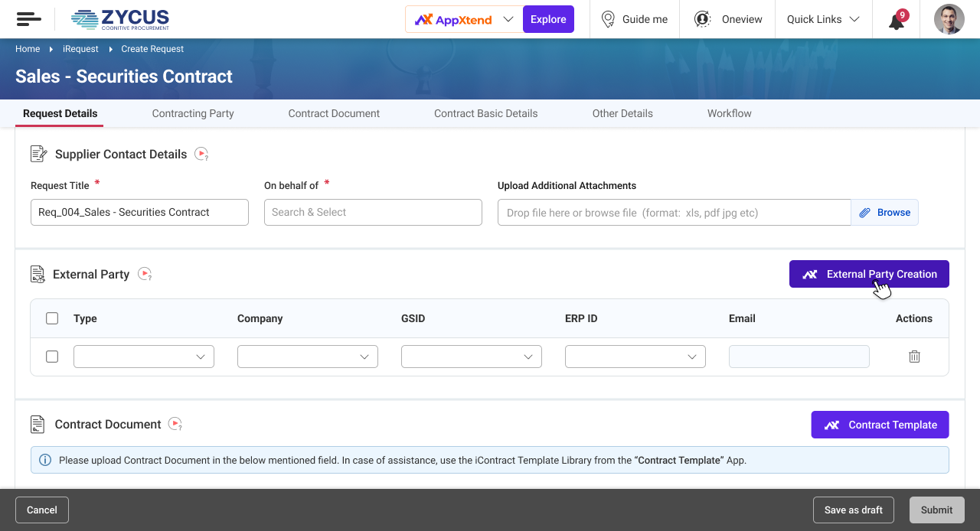This screenshot has width=980, height=531.
Task: Open the Contract Document tab
Action: point(334,113)
